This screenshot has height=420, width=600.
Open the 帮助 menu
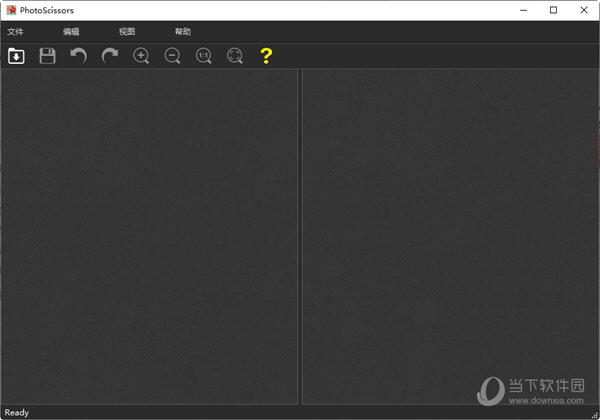(x=183, y=32)
